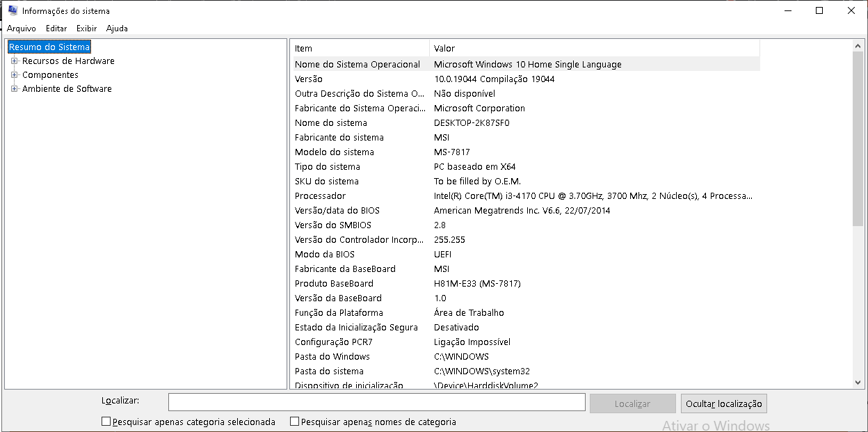Image resolution: width=868 pixels, height=432 pixels.
Task: Click the disabled Localizar button
Action: [632, 403]
